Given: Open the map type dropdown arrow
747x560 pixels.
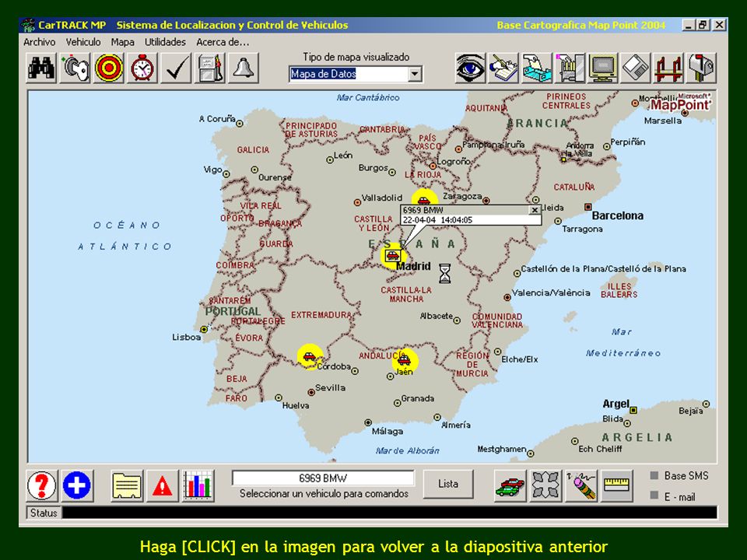Looking at the screenshot, I should point(415,74).
